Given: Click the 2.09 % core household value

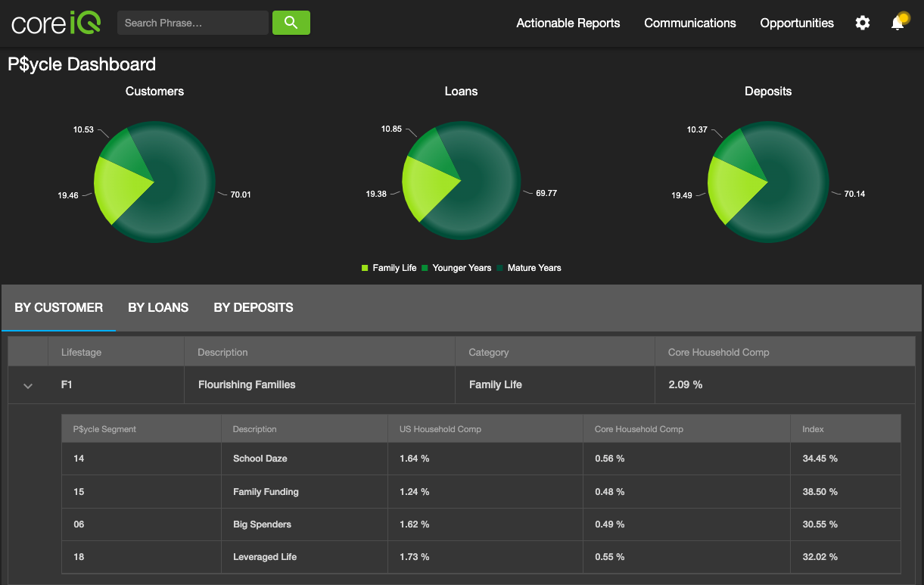Looking at the screenshot, I should pyautogui.click(x=686, y=384).
